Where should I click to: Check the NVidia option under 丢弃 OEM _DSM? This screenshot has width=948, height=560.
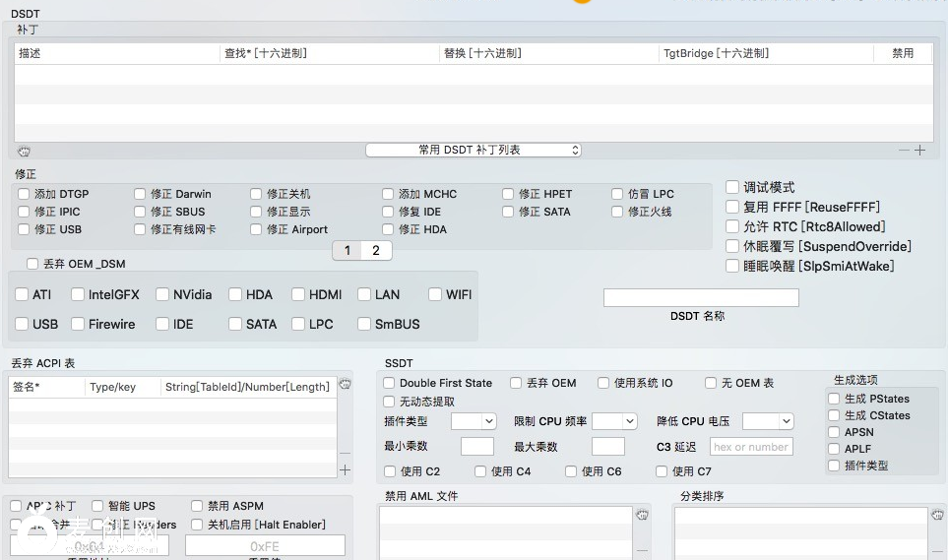coord(162,294)
